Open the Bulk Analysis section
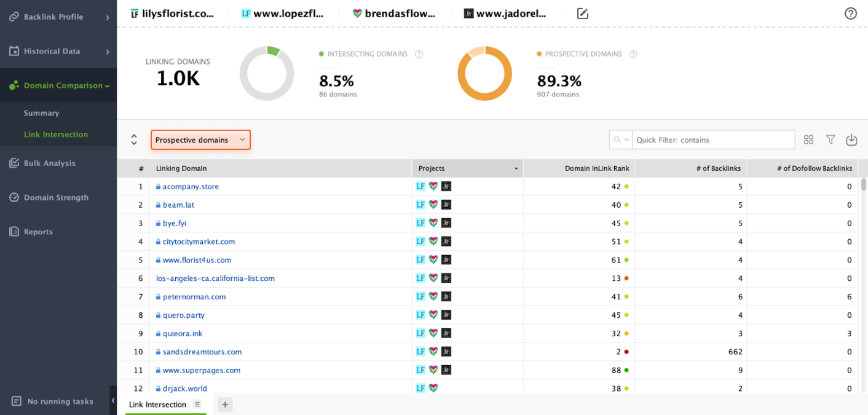Image resolution: width=868 pixels, height=415 pixels. pos(58,163)
